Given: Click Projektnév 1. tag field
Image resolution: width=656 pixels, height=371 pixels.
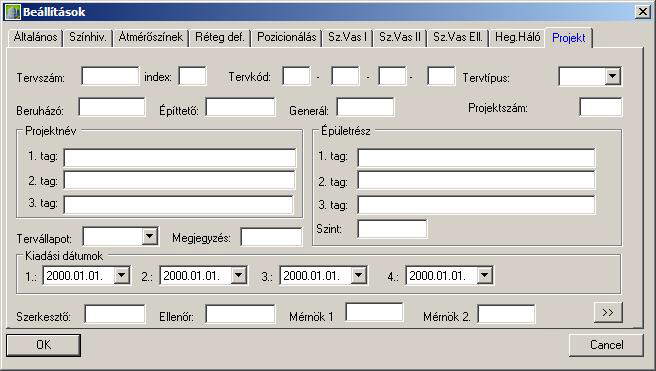Looking at the screenshot, I should click(x=179, y=158).
